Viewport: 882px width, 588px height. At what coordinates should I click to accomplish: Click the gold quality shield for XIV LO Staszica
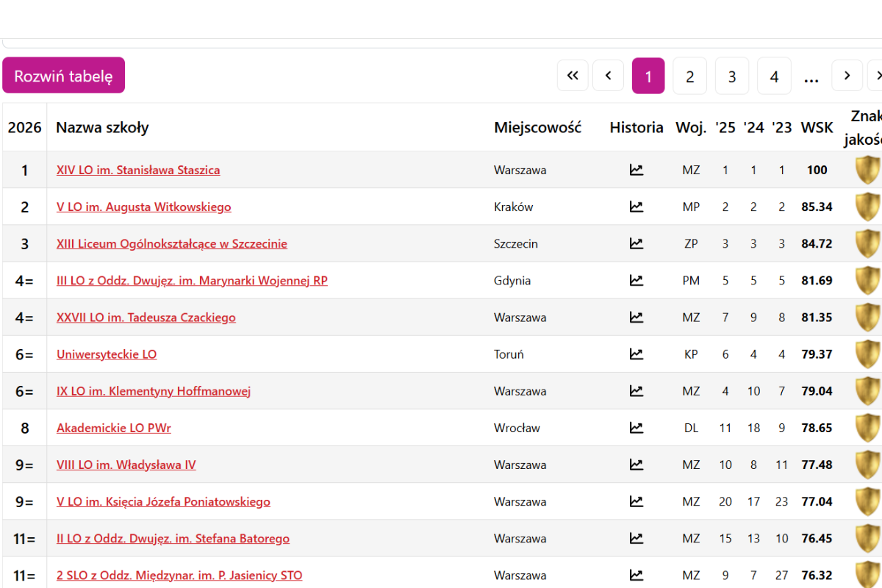[868, 170]
